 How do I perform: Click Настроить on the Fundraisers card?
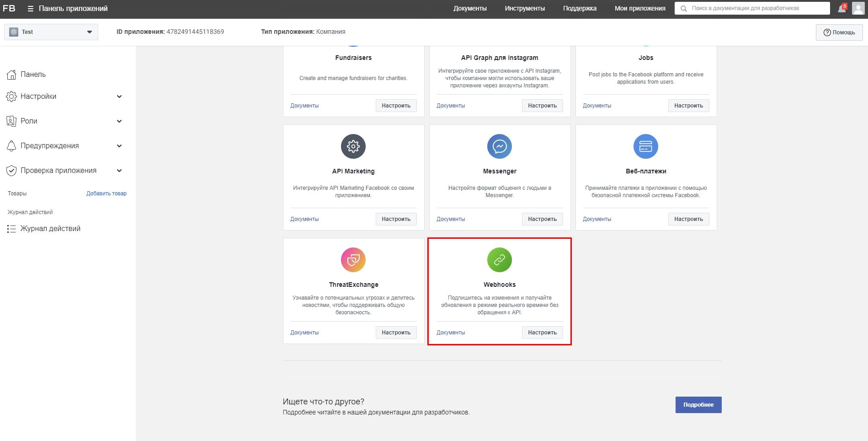396,106
